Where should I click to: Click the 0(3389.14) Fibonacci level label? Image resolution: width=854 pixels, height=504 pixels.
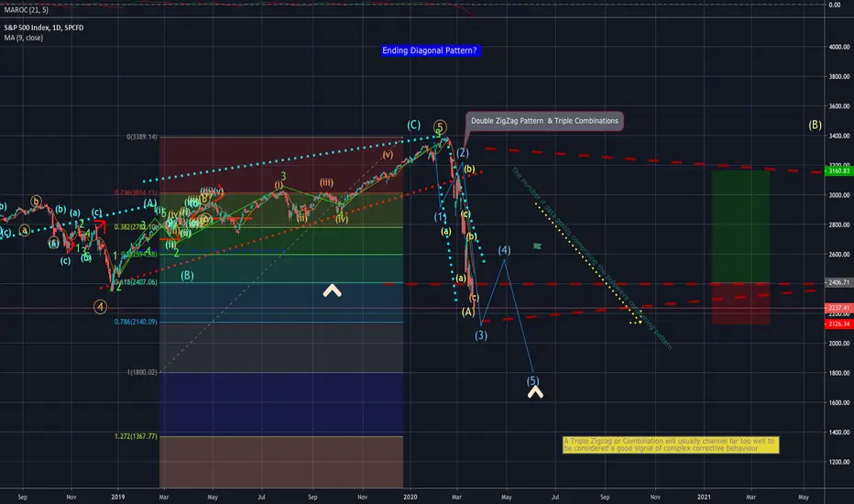[x=142, y=137]
